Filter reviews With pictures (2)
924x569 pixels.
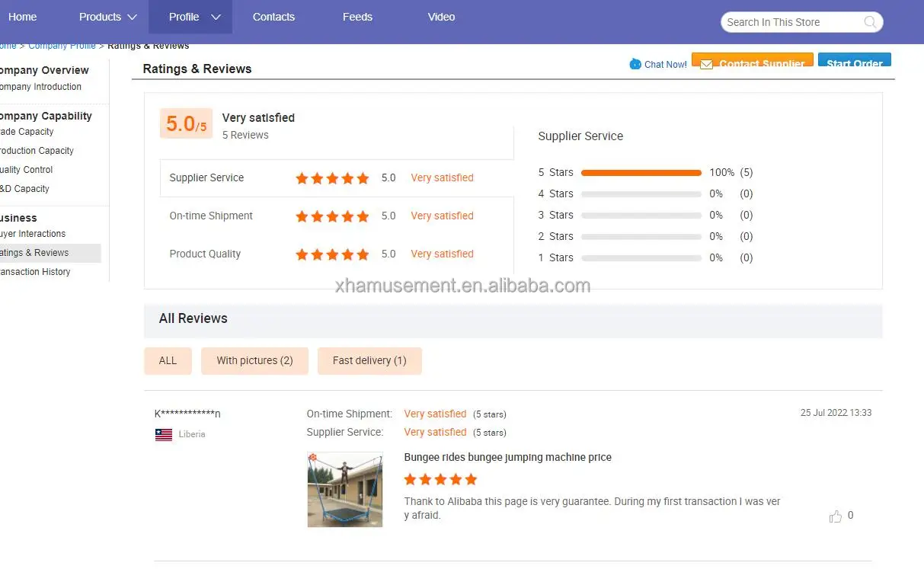254,361
